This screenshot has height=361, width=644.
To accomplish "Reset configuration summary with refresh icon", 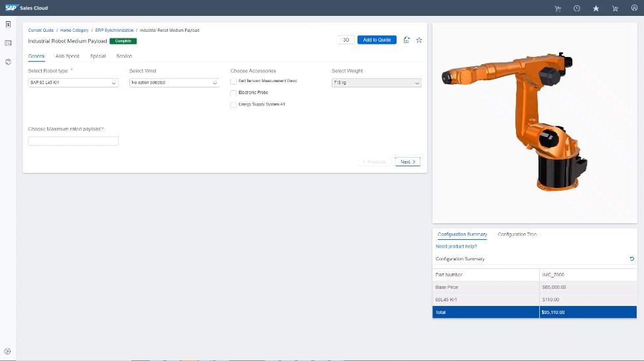I will point(632,259).
